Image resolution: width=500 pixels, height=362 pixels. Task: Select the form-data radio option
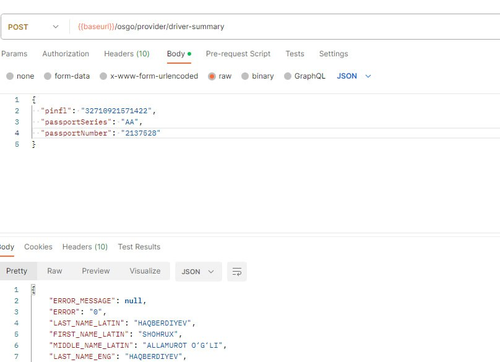(x=67, y=76)
